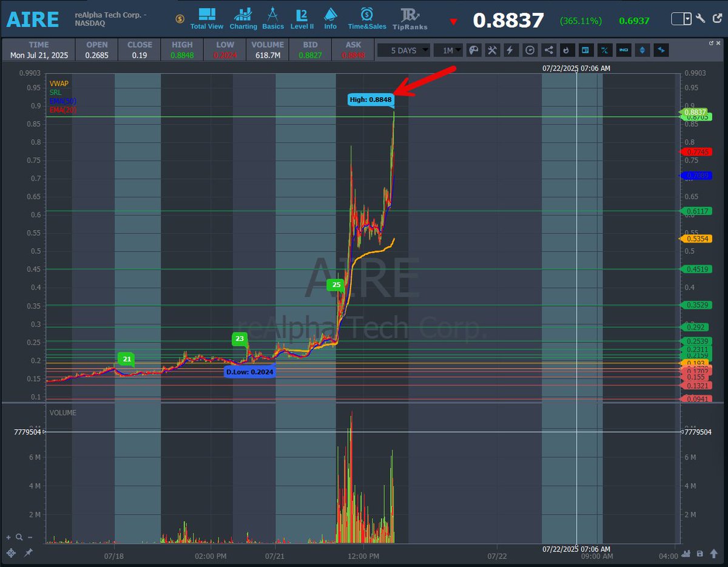Open the chart tools hammer-wrench icon
This screenshot has width=728, height=567.
point(493,50)
